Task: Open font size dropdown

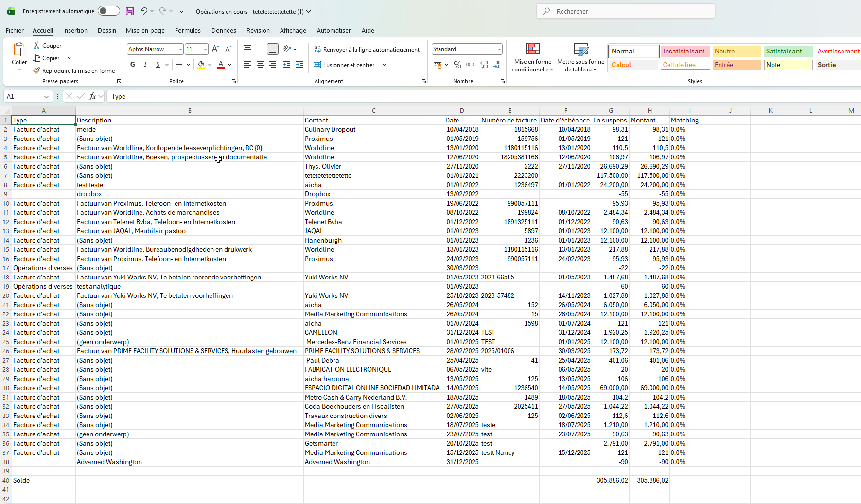Action: click(x=205, y=49)
